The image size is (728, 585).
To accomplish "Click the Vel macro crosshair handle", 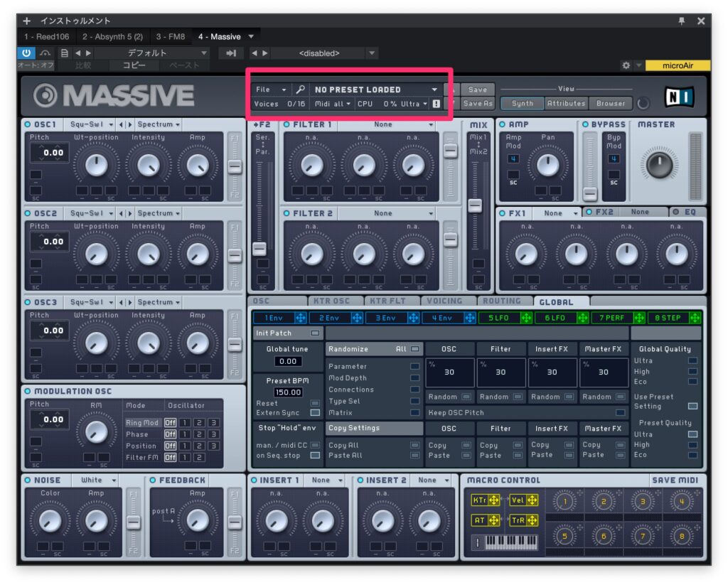I will coord(532,500).
